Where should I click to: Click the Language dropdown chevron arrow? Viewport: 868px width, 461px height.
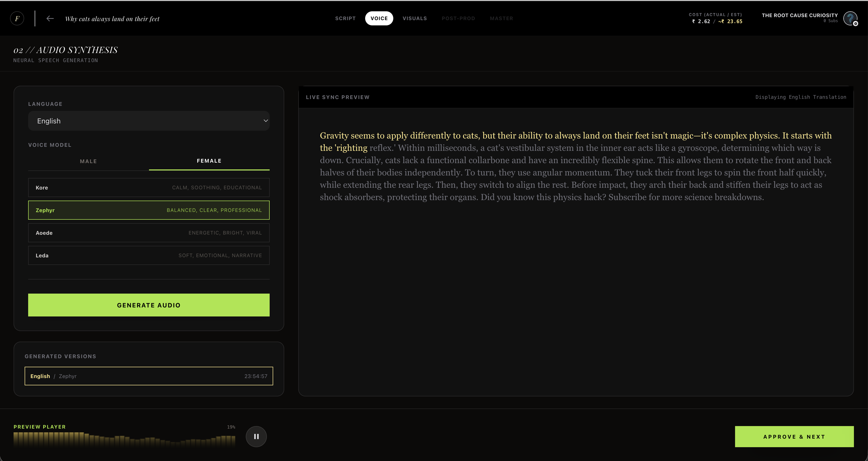[x=266, y=121]
